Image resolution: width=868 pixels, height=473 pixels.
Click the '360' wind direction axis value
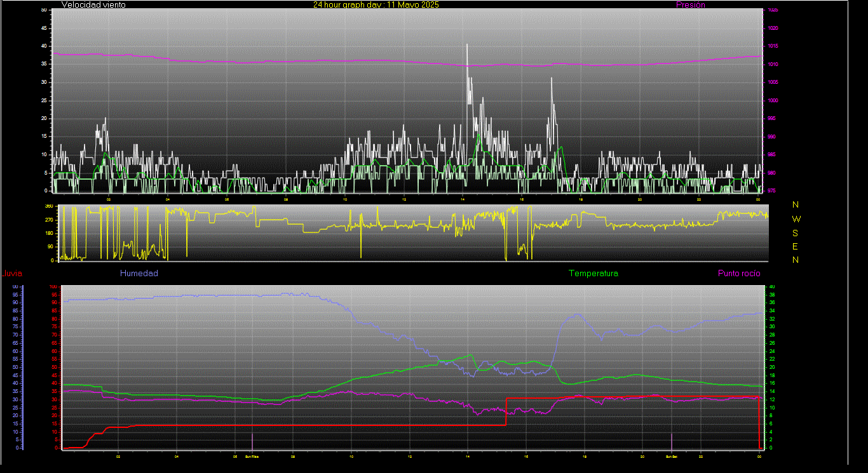click(48, 206)
